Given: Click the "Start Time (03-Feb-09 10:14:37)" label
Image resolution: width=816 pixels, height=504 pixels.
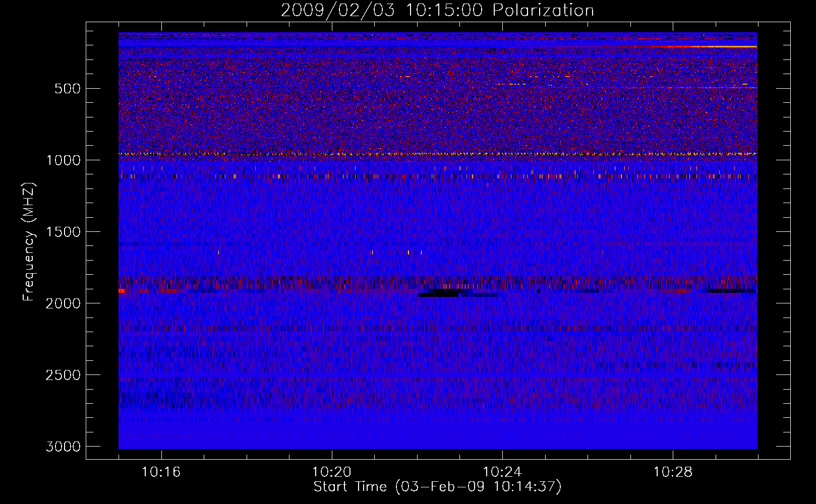Looking at the screenshot, I should point(437,487).
